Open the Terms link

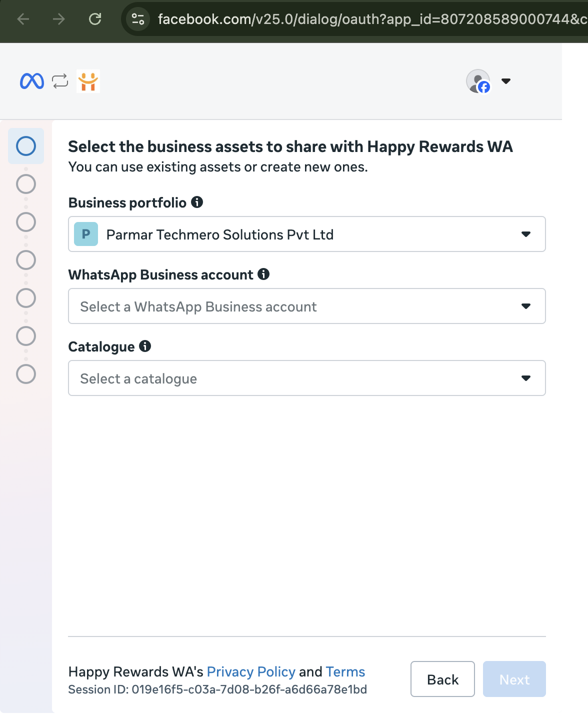click(x=345, y=671)
